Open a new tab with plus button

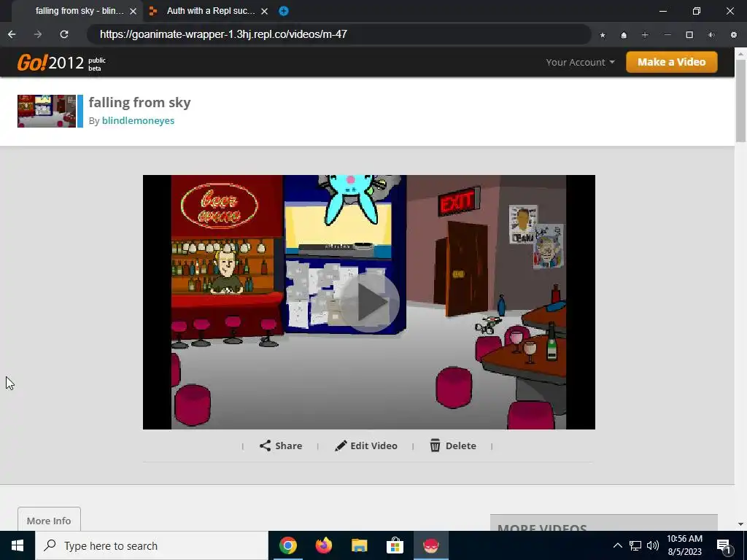[x=284, y=11]
